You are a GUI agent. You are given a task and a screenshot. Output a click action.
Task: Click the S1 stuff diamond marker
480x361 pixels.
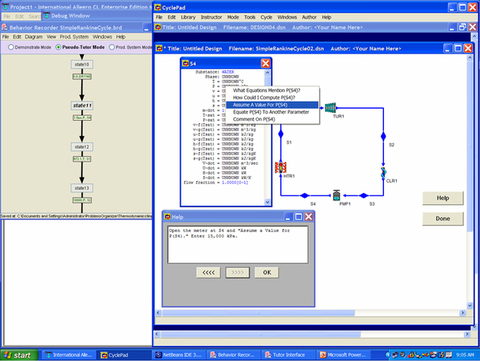click(x=281, y=134)
